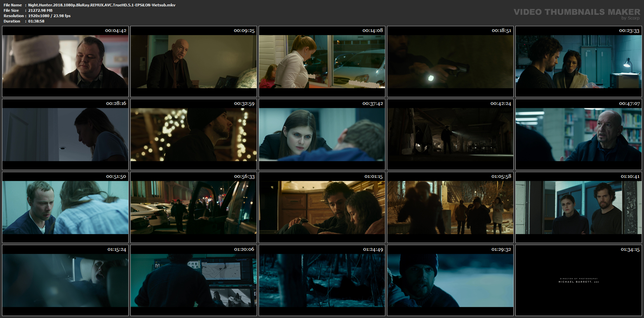This screenshot has width=644, height=318.
Task: Select the thumbnail marked 00:28:16
Action: [x=65, y=134]
